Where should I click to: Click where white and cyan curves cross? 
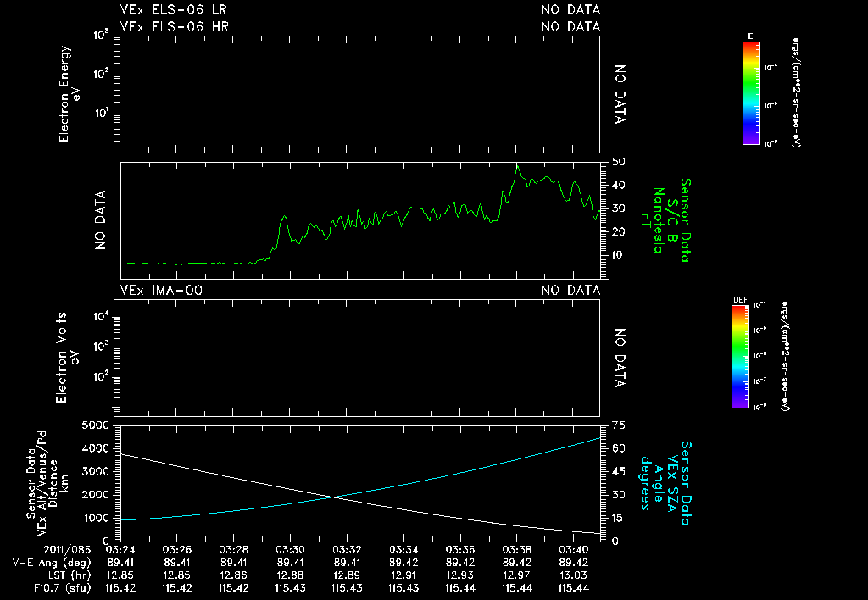pyautogui.click(x=334, y=497)
